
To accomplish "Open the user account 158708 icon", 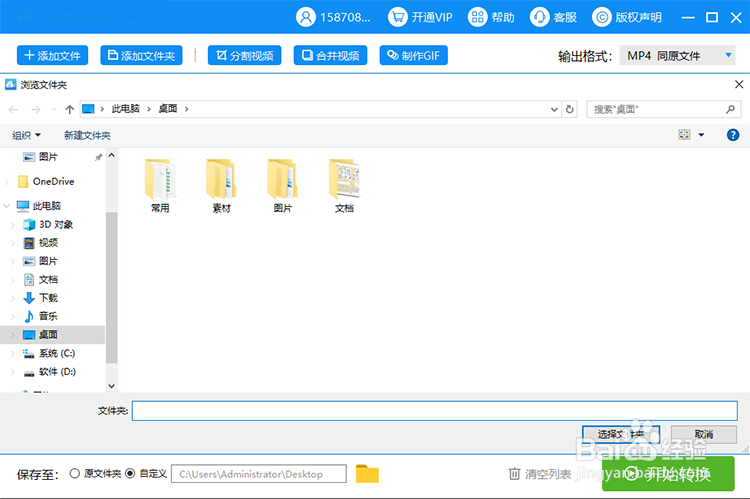I will pyautogui.click(x=306, y=17).
